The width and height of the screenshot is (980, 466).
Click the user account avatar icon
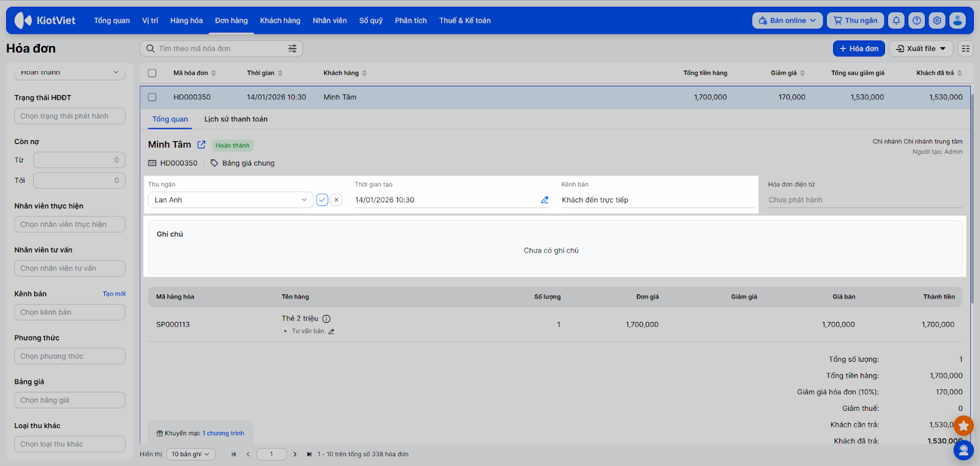pos(957,20)
